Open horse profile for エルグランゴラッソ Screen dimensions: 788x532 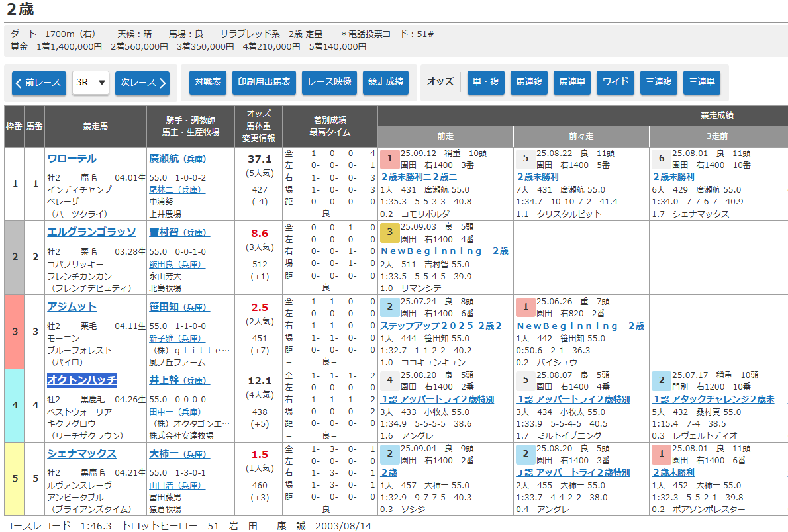[x=91, y=232]
